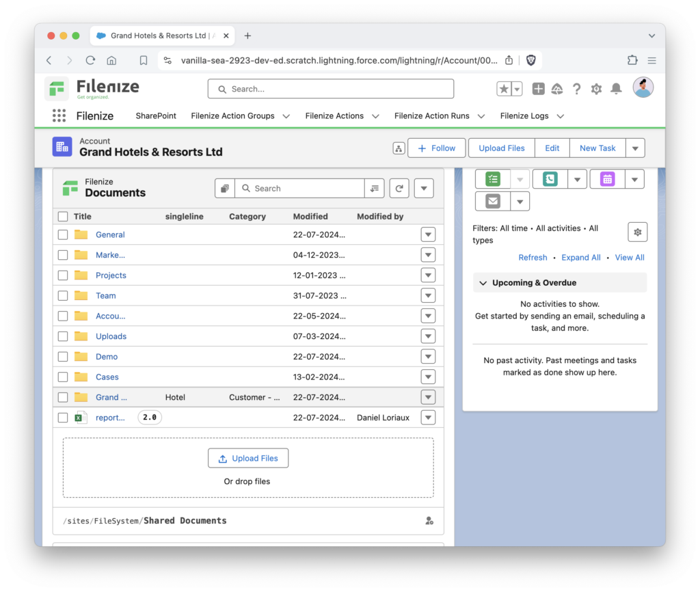This screenshot has width=700, height=592.
Task: Click the Email envelope activity icon
Action: click(493, 202)
